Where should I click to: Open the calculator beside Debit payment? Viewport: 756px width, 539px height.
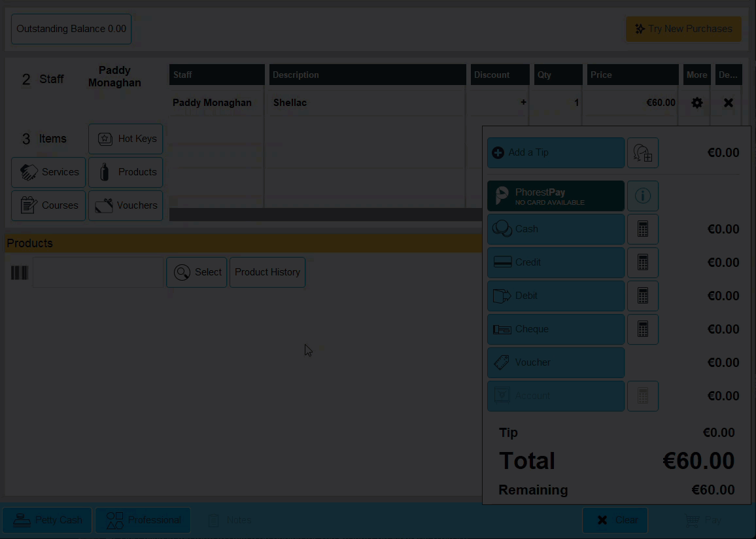tap(643, 296)
